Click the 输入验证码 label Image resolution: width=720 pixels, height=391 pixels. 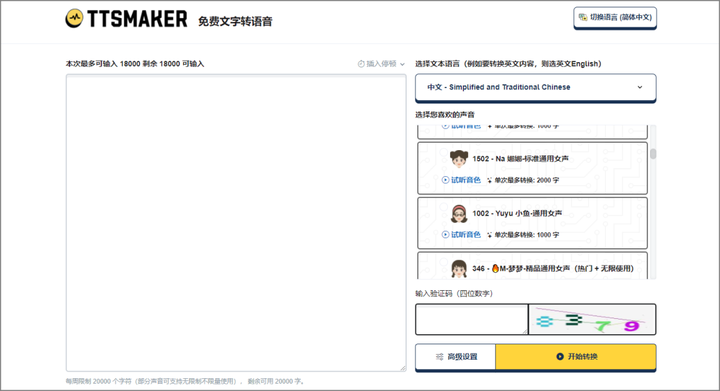pos(454,293)
